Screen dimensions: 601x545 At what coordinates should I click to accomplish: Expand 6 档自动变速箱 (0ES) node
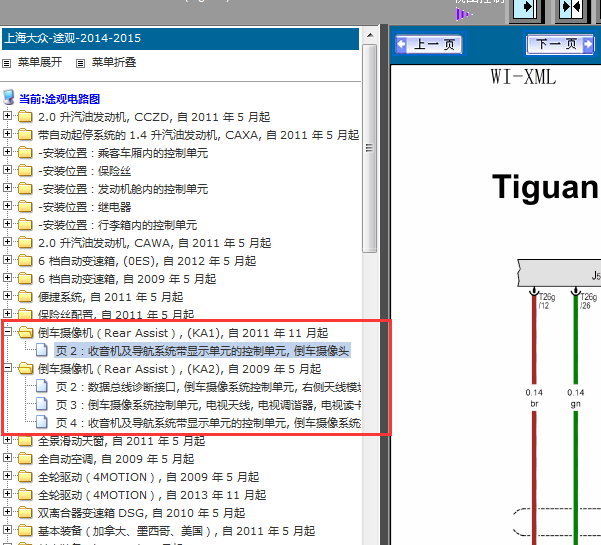point(7,259)
